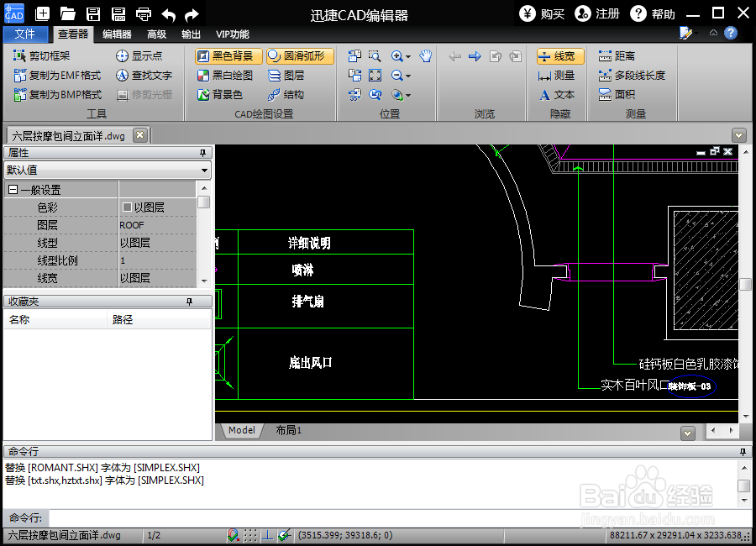The height and width of the screenshot is (546, 756).
Task: Click 帮助 help button
Action: click(x=653, y=13)
